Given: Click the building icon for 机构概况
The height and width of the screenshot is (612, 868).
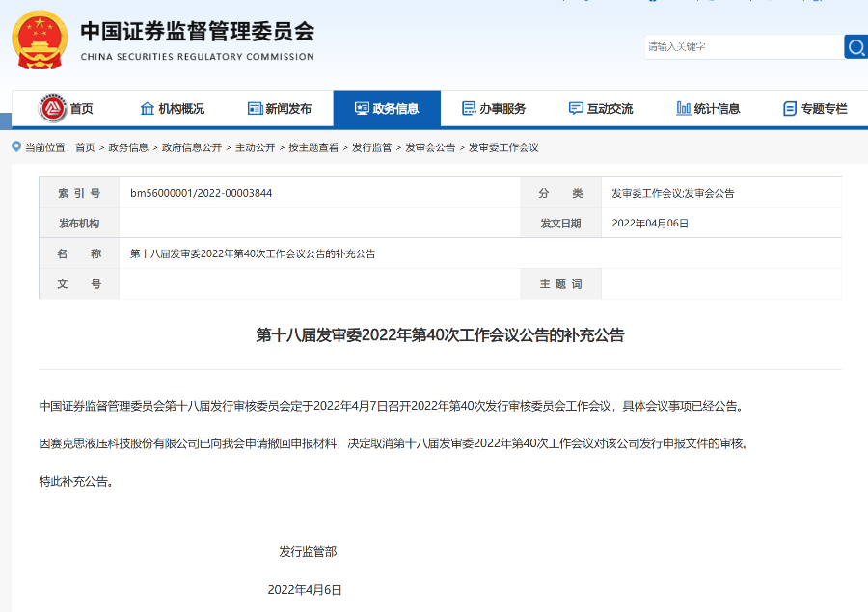Looking at the screenshot, I should pyautogui.click(x=147, y=108).
